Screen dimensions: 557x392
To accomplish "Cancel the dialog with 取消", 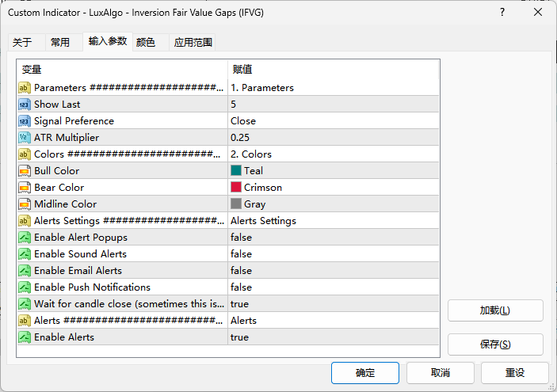I will point(441,373).
